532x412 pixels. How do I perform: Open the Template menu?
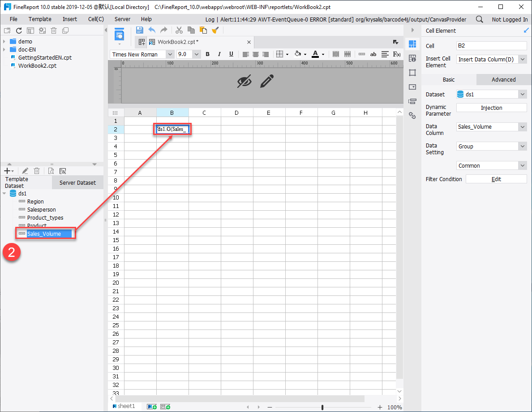pyautogui.click(x=40, y=19)
